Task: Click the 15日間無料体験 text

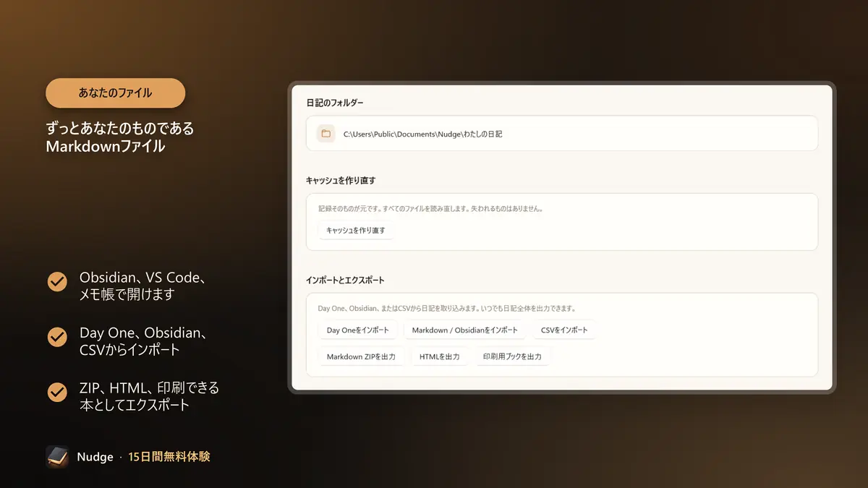Action: coord(169,457)
